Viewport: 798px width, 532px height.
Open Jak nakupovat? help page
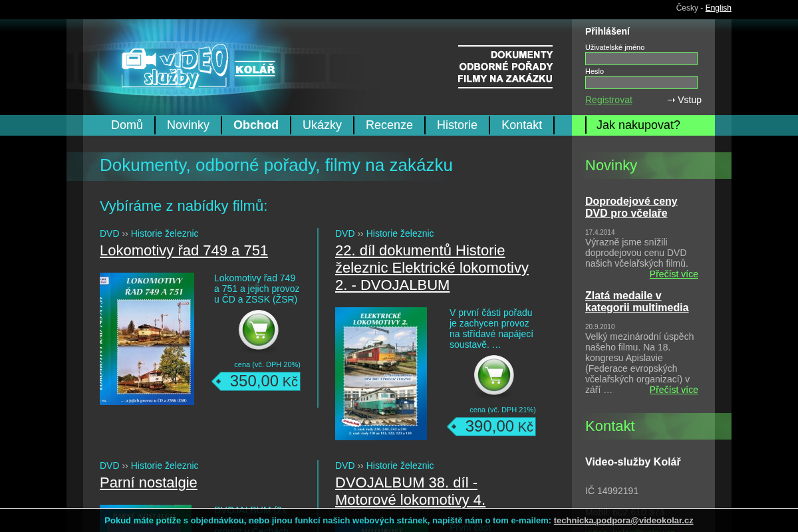click(638, 125)
